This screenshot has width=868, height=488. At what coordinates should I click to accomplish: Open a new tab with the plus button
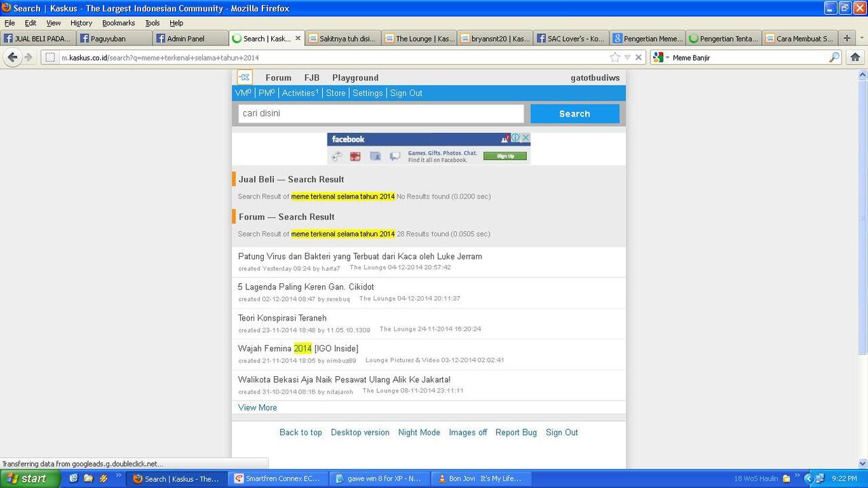click(847, 39)
